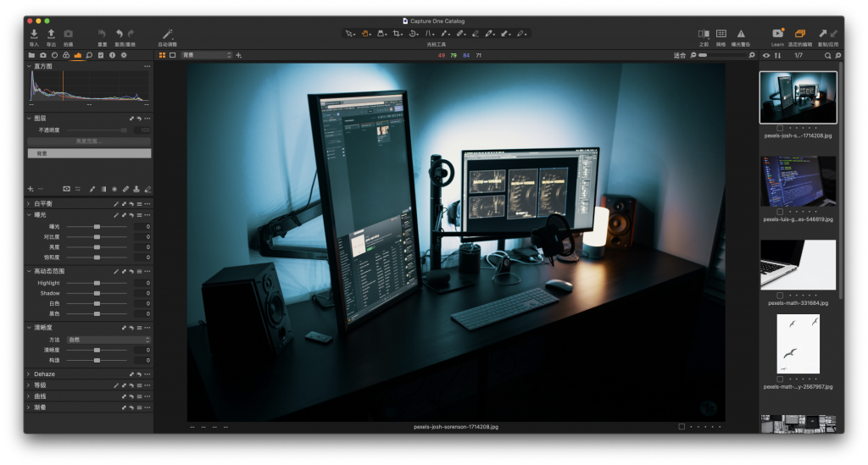Open the Learn video icon
The image size is (868, 465).
778,33
